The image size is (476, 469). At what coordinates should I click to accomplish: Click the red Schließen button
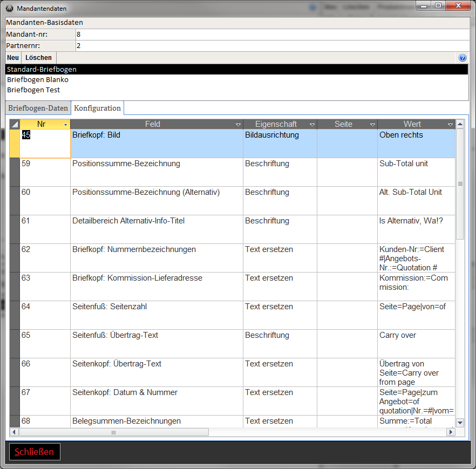(35, 452)
